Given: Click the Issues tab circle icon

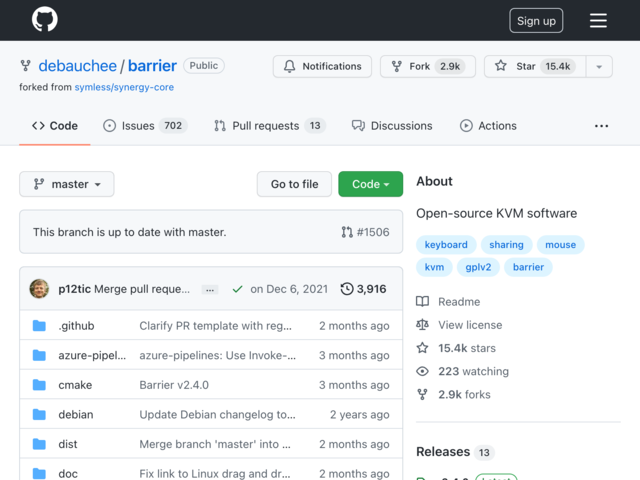Looking at the screenshot, I should point(109,126).
